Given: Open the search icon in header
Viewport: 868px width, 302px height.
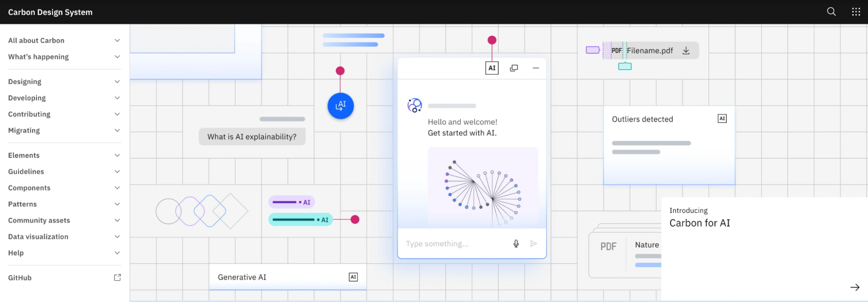Looking at the screenshot, I should pyautogui.click(x=831, y=12).
